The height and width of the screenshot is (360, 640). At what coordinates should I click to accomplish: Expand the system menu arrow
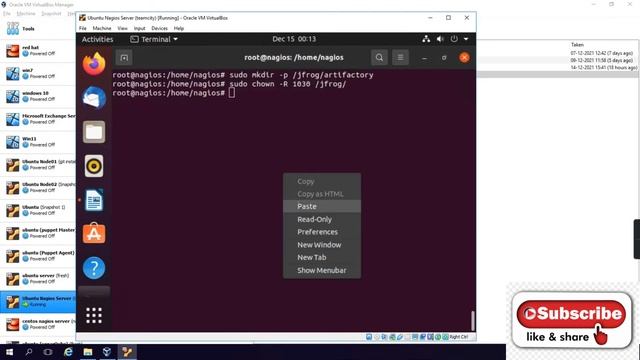coord(466,39)
